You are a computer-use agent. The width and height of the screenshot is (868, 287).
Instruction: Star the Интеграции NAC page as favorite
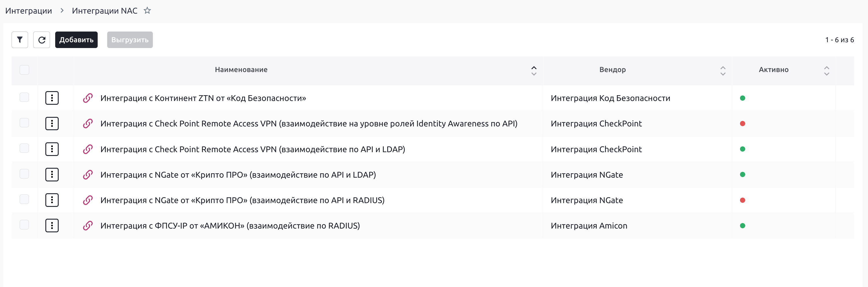click(x=147, y=10)
